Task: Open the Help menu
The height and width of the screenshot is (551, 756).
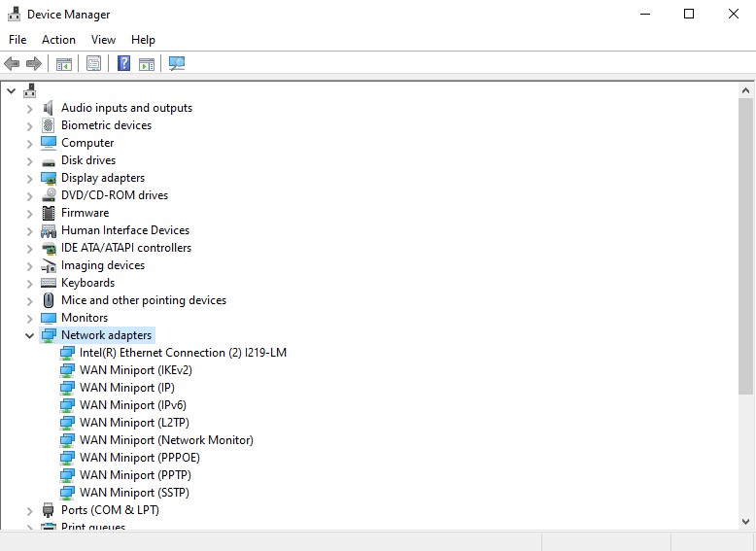Action: tap(143, 40)
